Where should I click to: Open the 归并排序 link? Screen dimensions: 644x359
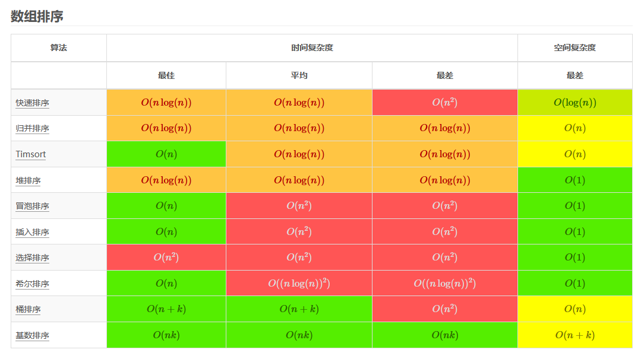point(33,128)
